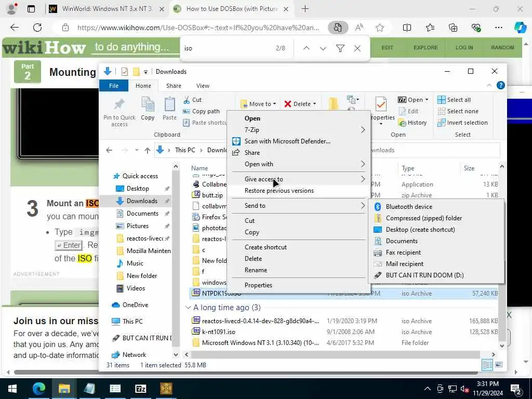The height and width of the screenshot is (399, 532).
Task: Open Customize Quick Access Toolbar dropdown
Action: pos(145,72)
